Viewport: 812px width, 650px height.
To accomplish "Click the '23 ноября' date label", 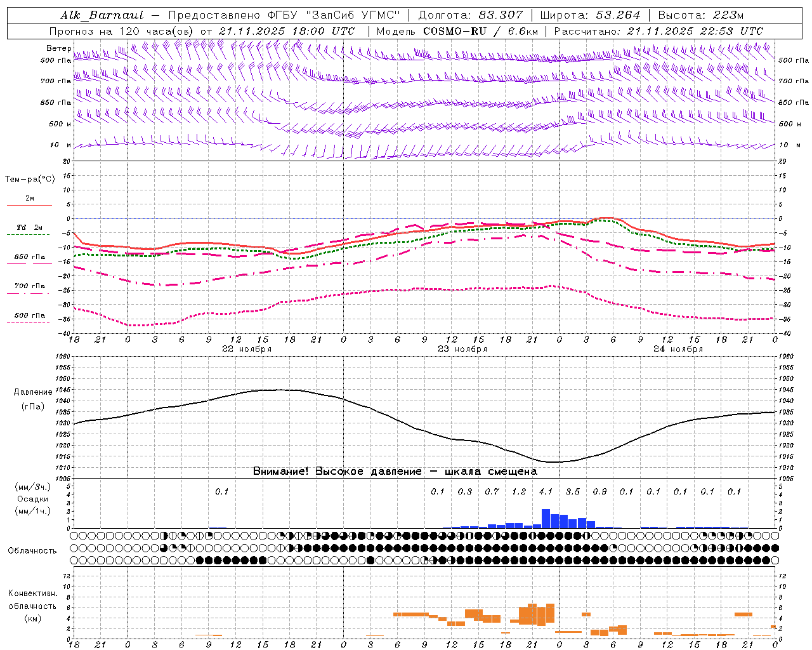I will tap(462, 349).
